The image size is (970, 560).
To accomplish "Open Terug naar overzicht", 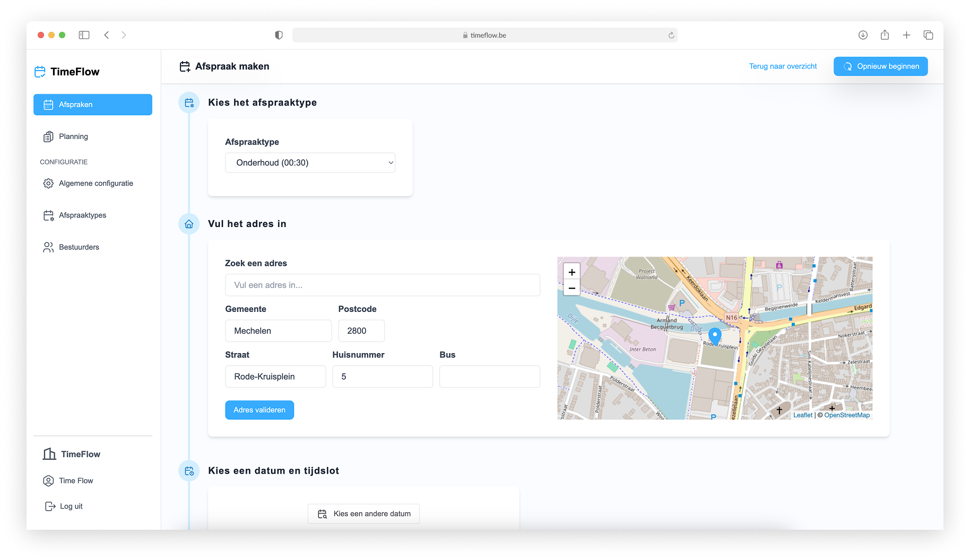I will pos(783,66).
